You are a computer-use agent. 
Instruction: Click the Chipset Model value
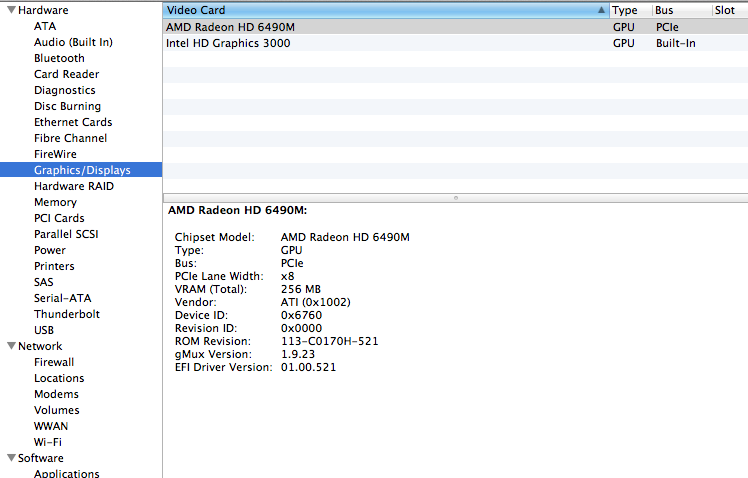coord(345,237)
